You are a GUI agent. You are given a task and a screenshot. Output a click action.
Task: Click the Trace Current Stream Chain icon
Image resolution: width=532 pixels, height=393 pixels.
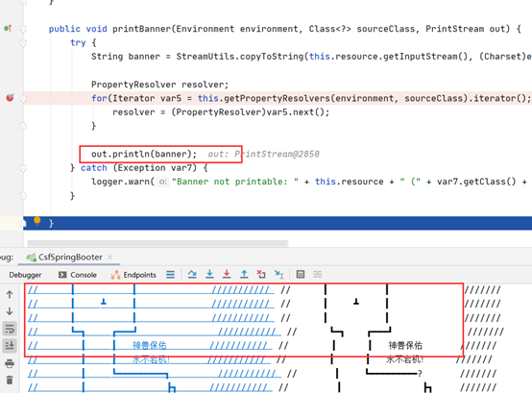[317, 274]
